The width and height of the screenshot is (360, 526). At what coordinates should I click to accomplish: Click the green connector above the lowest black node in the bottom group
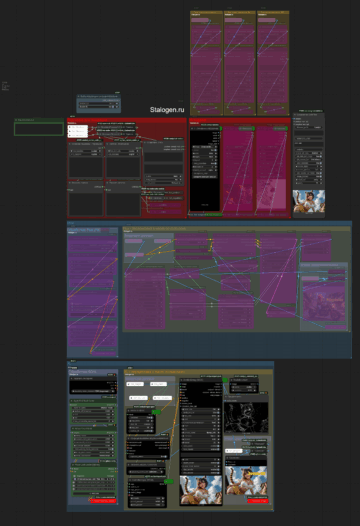pyautogui.click(x=169, y=481)
